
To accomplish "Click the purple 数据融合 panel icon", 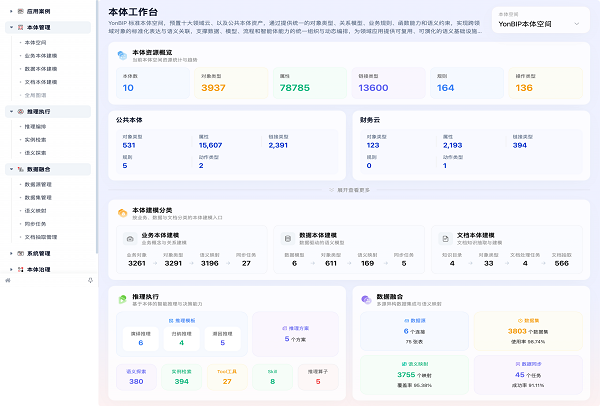I will tap(366, 299).
